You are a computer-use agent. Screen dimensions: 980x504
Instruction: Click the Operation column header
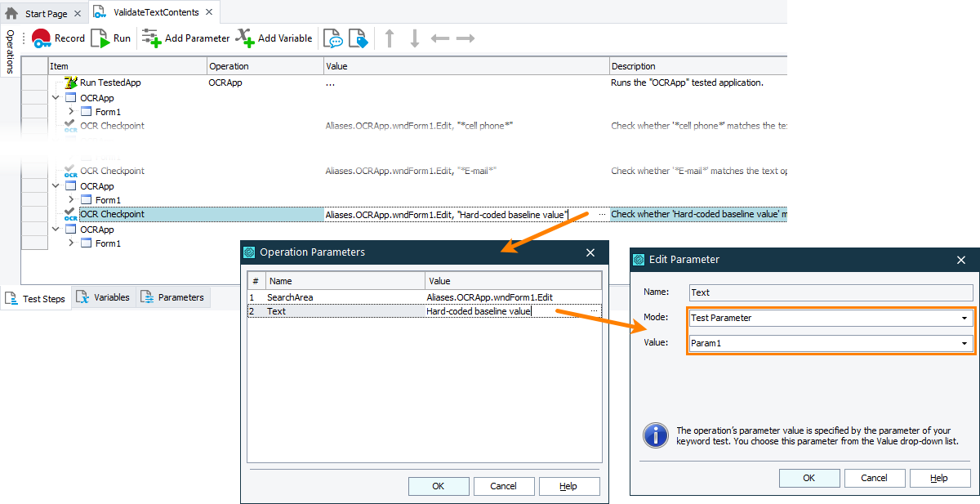265,66
